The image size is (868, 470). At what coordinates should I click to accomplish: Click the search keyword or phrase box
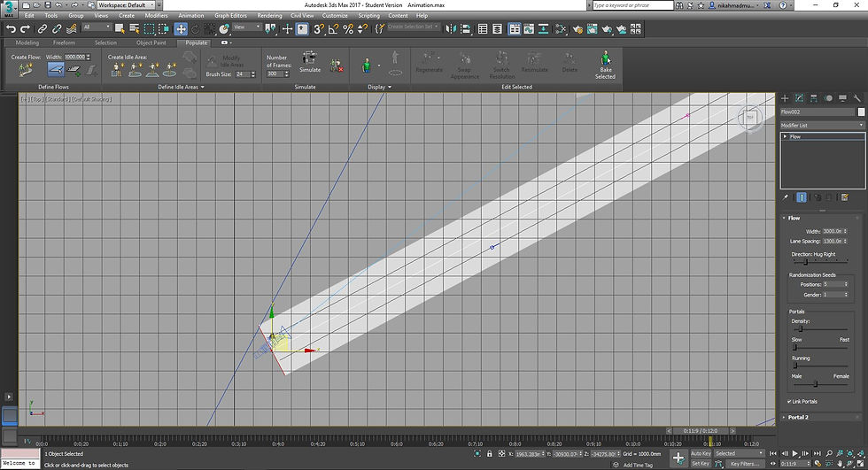click(632, 5)
